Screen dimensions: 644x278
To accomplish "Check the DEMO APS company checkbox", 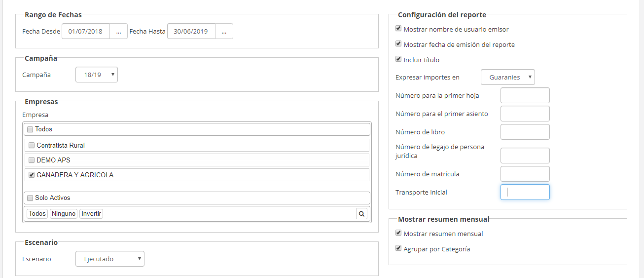I will point(32,160).
